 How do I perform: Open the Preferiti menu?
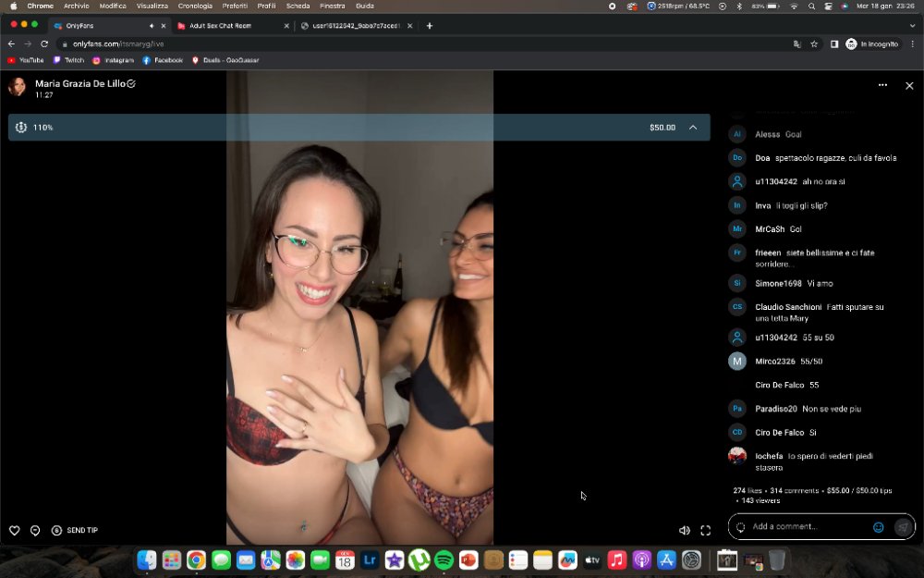[235, 6]
